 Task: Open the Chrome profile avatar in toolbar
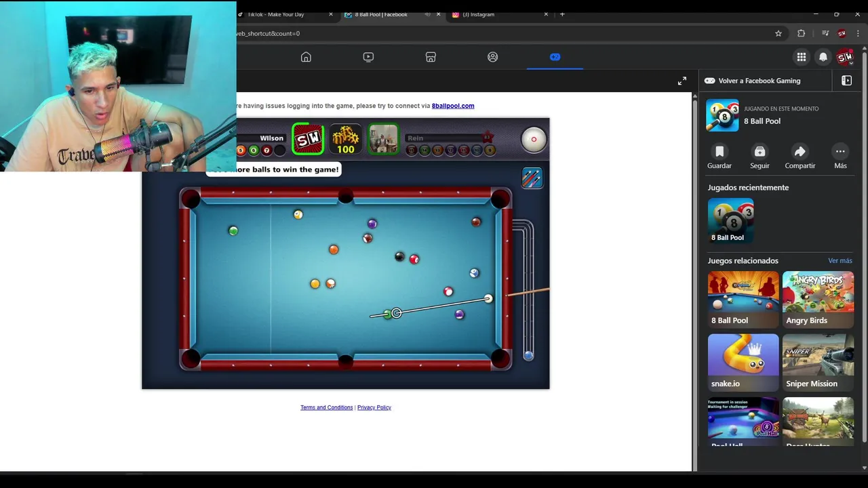point(842,33)
